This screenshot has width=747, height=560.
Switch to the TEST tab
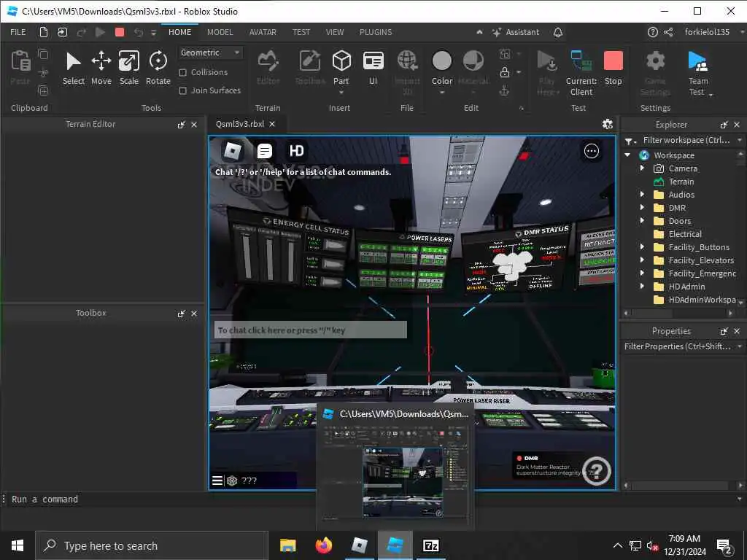(x=301, y=32)
